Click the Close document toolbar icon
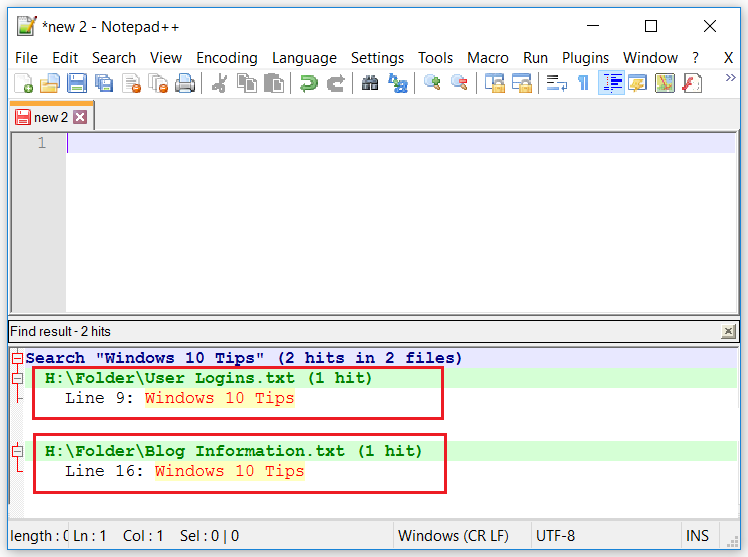748x557 pixels. [x=132, y=83]
